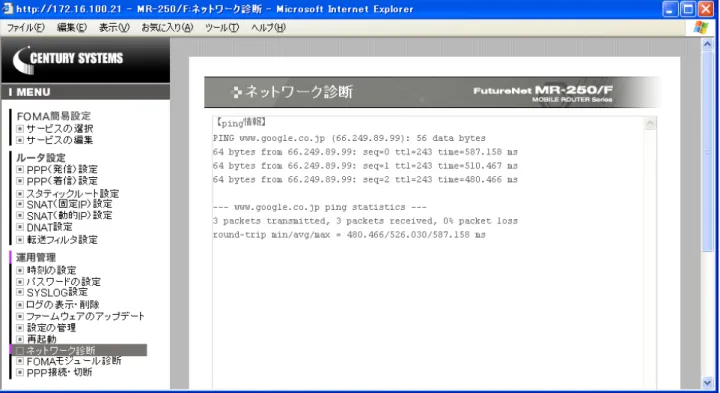Select 再起動 menu entry
Screen dimensions: 720x393
pyautogui.click(x=41, y=339)
